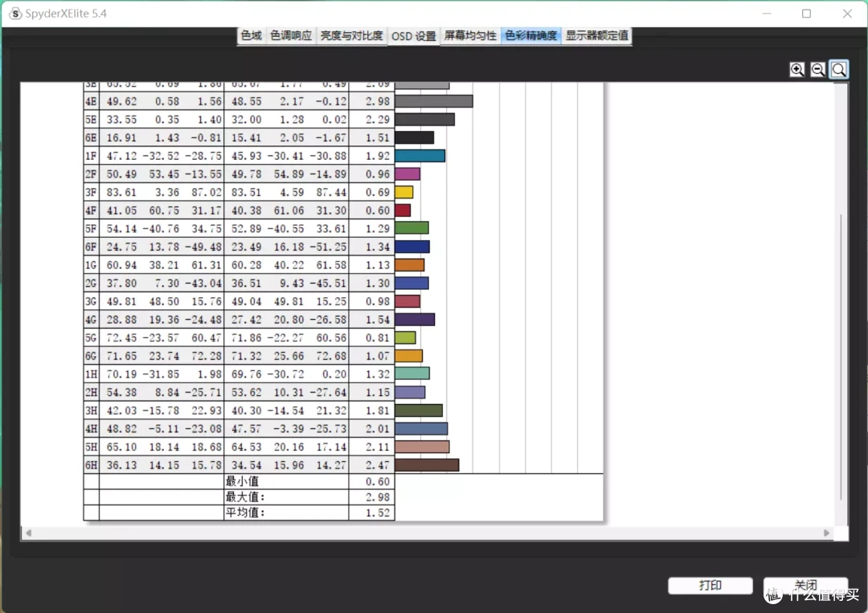Click the lime bar for row 5G

pyautogui.click(x=405, y=337)
